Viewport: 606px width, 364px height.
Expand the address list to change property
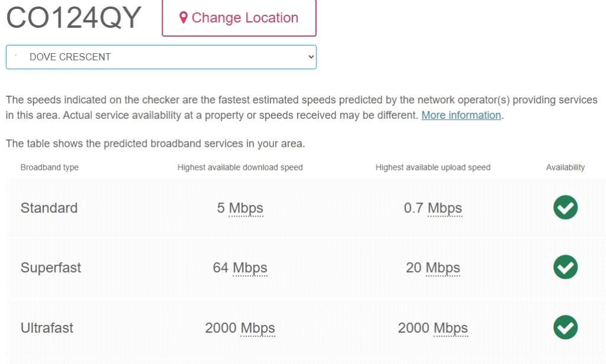pyautogui.click(x=161, y=57)
